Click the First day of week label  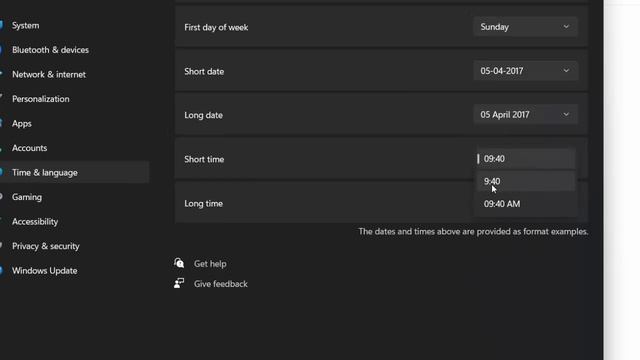click(x=216, y=27)
